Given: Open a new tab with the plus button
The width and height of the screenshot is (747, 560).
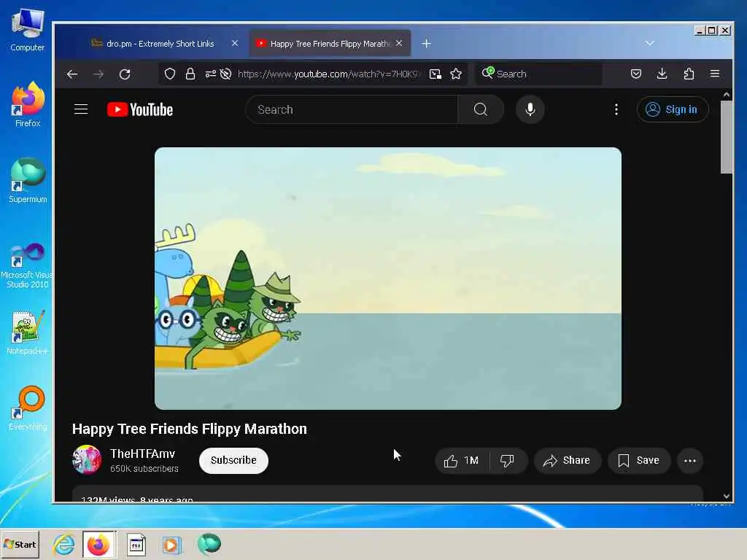Looking at the screenshot, I should point(426,44).
